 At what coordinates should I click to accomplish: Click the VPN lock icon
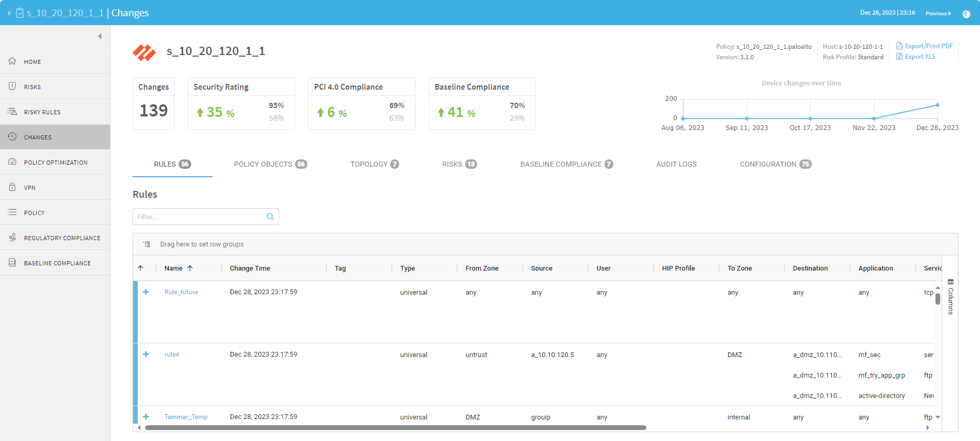(x=12, y=187)
